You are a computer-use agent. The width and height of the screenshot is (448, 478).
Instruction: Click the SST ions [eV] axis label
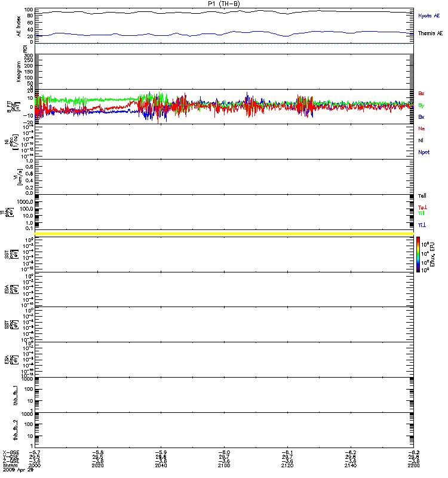click(11, 255)
